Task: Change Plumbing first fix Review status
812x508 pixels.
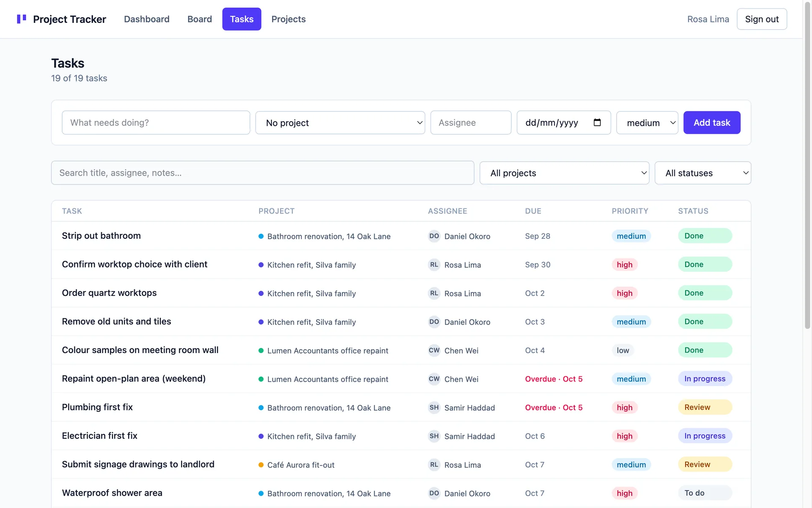Action: (x=705, y=407)
